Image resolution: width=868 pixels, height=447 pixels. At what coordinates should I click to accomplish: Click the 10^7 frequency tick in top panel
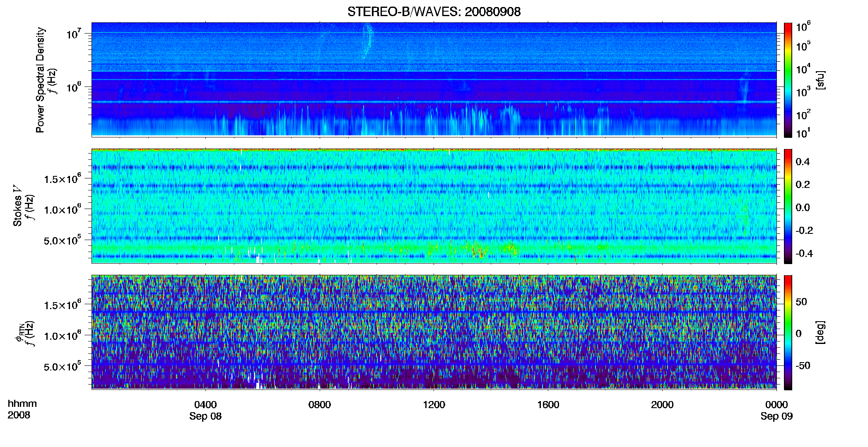pyautogui.click(x=74, y=33)
